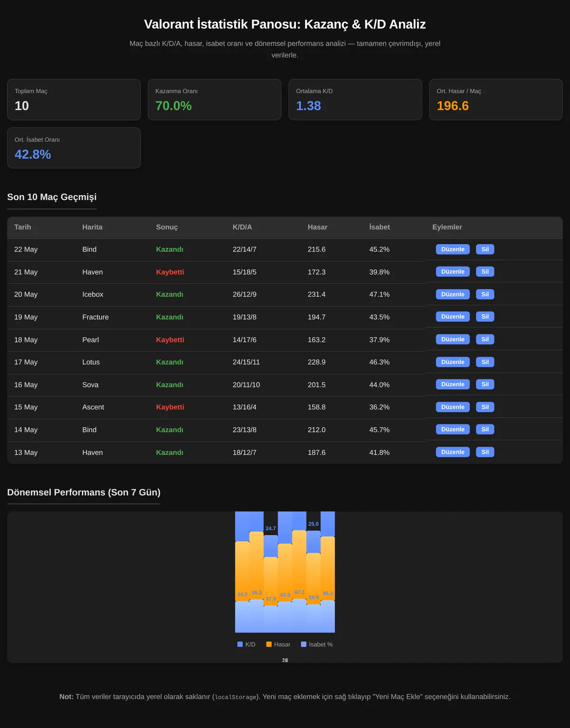Select the Toplam Maç stat card

tap(74, 100)
